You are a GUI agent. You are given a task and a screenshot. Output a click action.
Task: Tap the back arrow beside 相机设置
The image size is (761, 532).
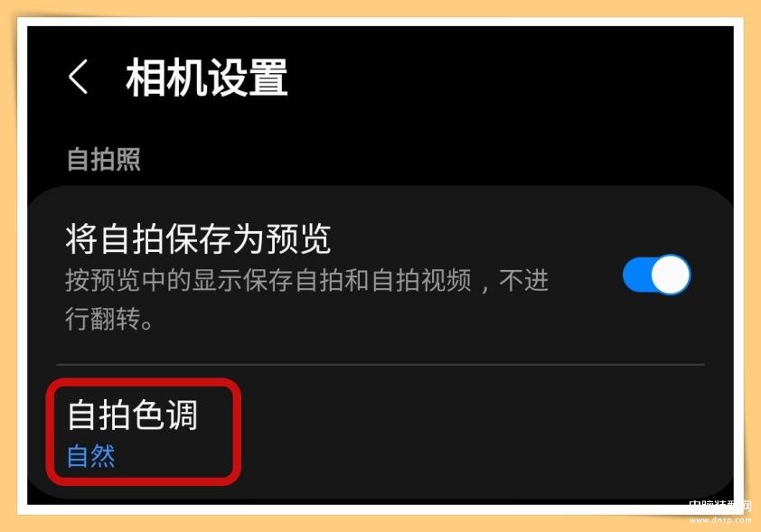78,77
